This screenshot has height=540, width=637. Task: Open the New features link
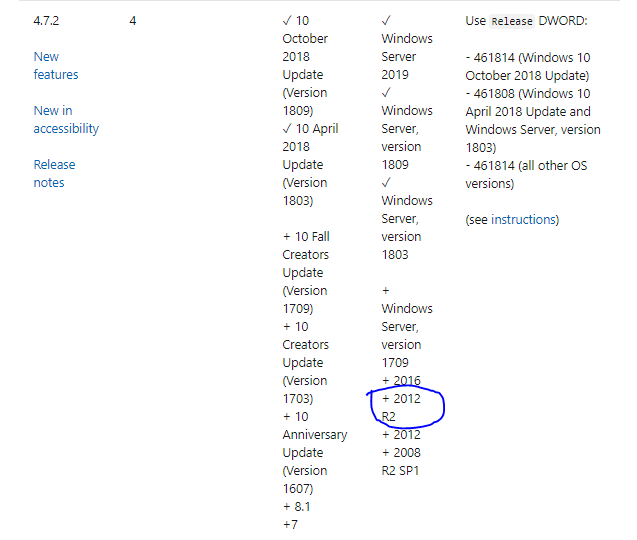[55, 66]
